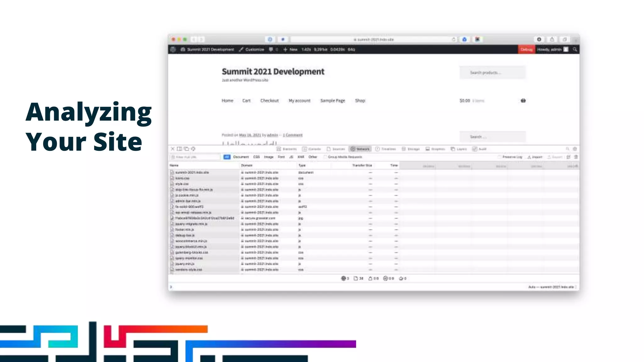Click the Filter Full URL field

[x=195, y=157]
